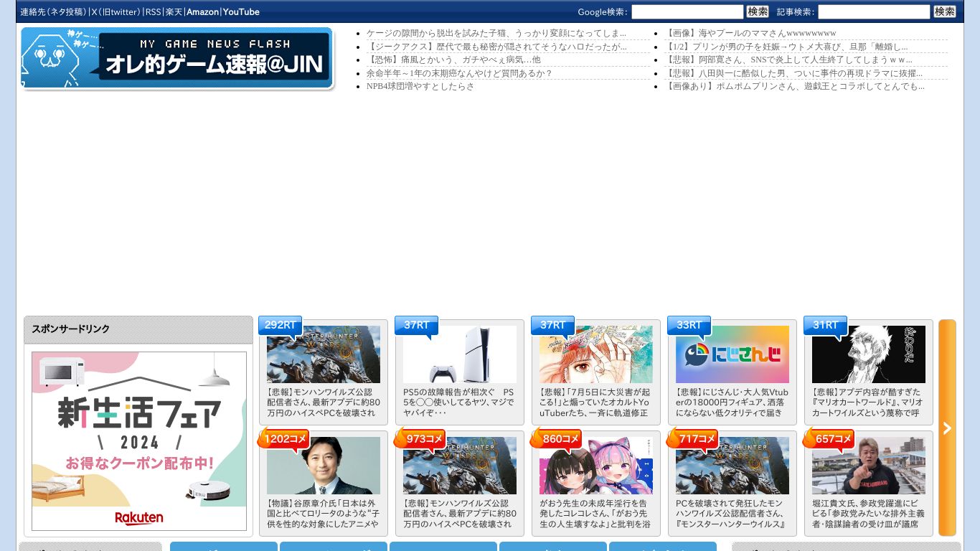Click the 検索 button next to 記事検索
980x551 pixels.
click(x=945, y=11)
